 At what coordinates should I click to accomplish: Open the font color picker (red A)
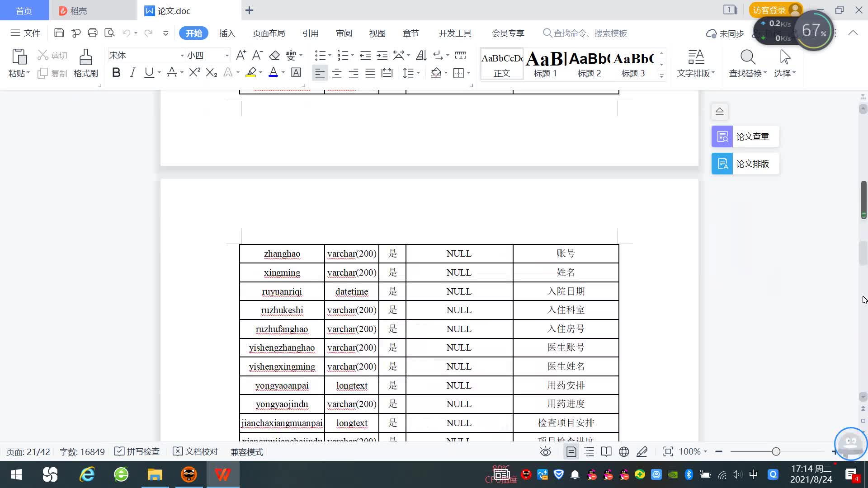pos(283,73)
